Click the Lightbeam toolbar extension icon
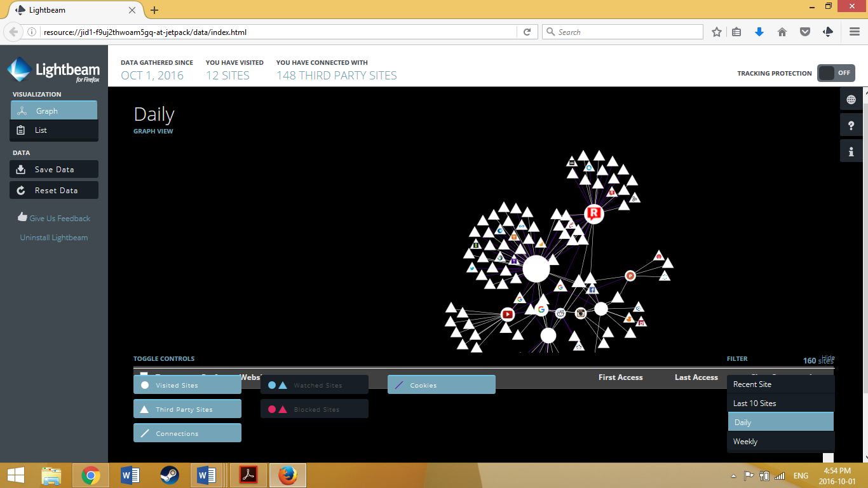The width and height of the screenshot is (868, 488). pos(827,32)
